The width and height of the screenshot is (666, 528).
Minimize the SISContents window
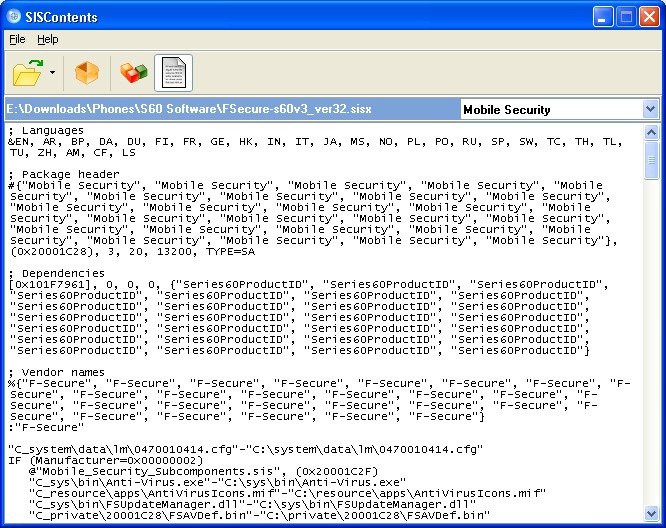click(x=603, y=17)
